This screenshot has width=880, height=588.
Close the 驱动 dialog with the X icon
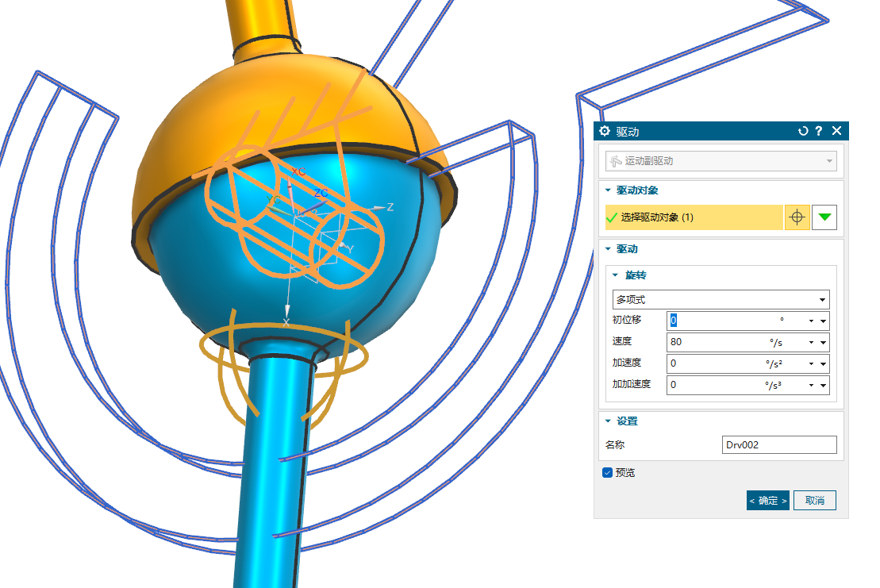836,132
